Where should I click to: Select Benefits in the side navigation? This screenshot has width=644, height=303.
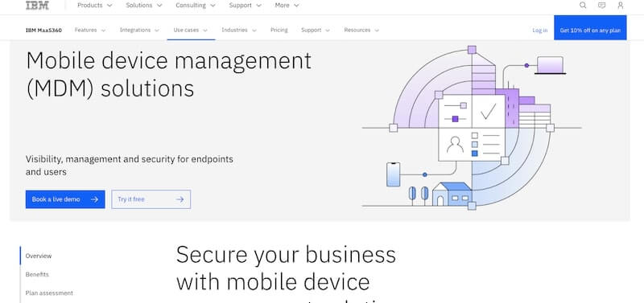[x=37, y=274]
